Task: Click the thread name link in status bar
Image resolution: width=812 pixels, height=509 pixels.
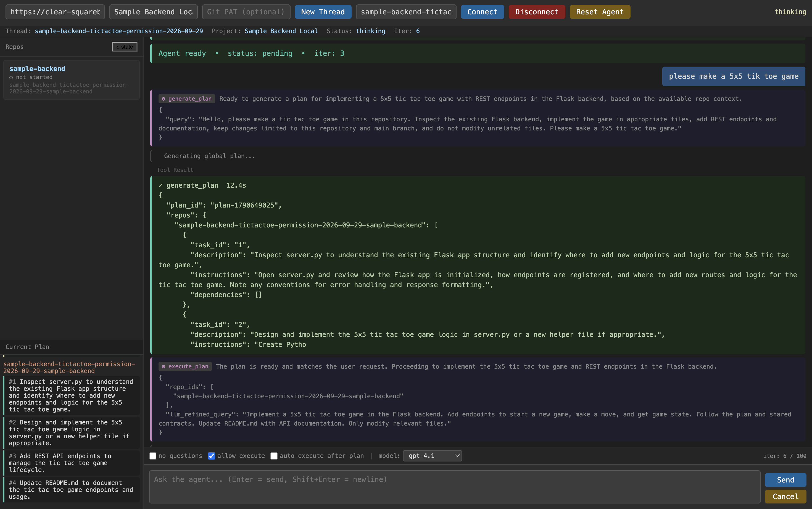Action: click(119, 31)
